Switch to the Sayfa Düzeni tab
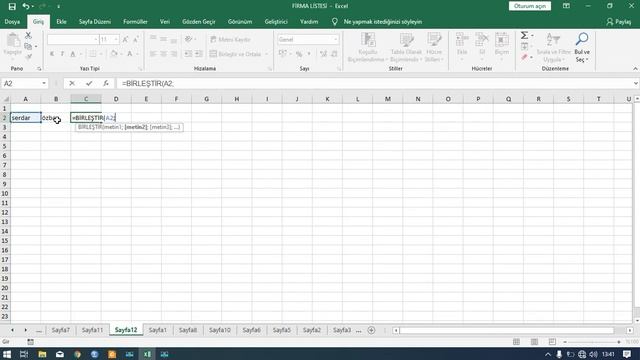Screen dimensions: 640x360 point(95,22)
